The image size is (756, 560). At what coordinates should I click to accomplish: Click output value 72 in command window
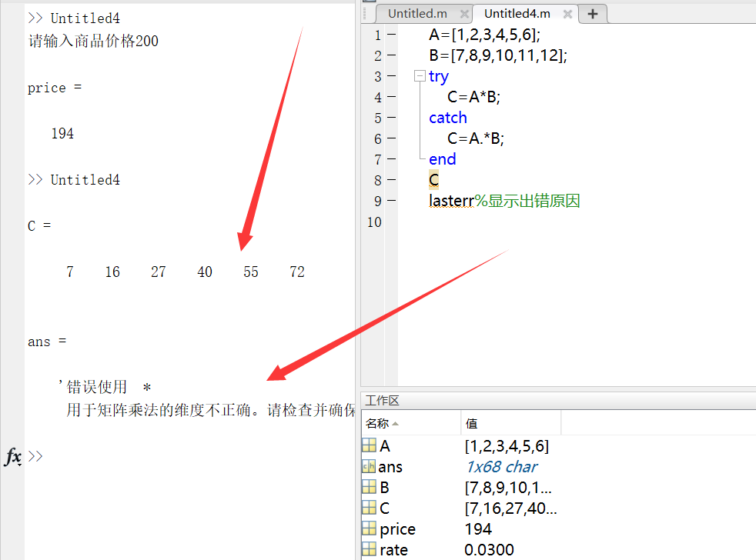[x=297, y=272]
